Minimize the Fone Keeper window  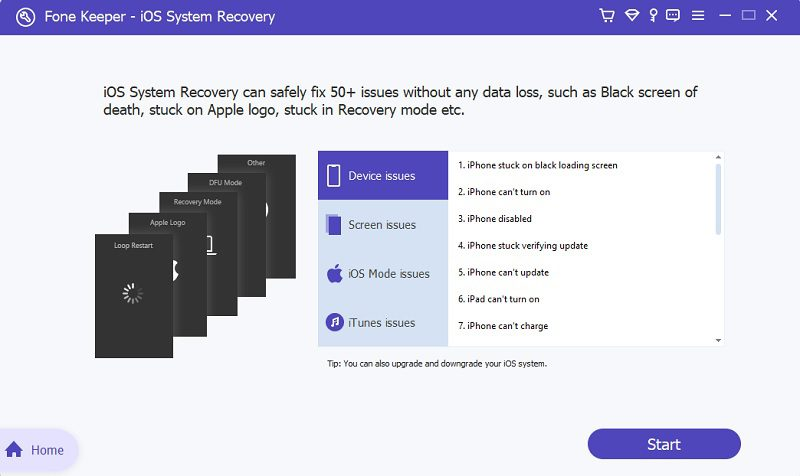pyautogui.click(x=722, y=16)
